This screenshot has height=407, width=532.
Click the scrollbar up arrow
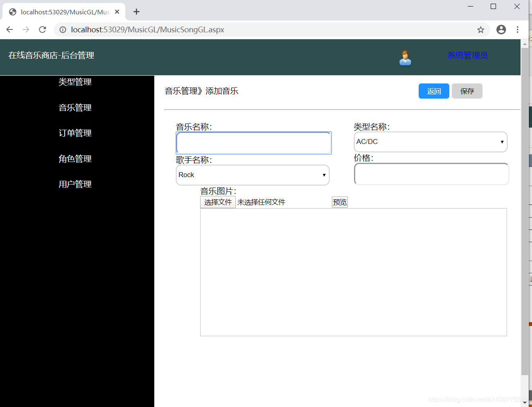525,43
